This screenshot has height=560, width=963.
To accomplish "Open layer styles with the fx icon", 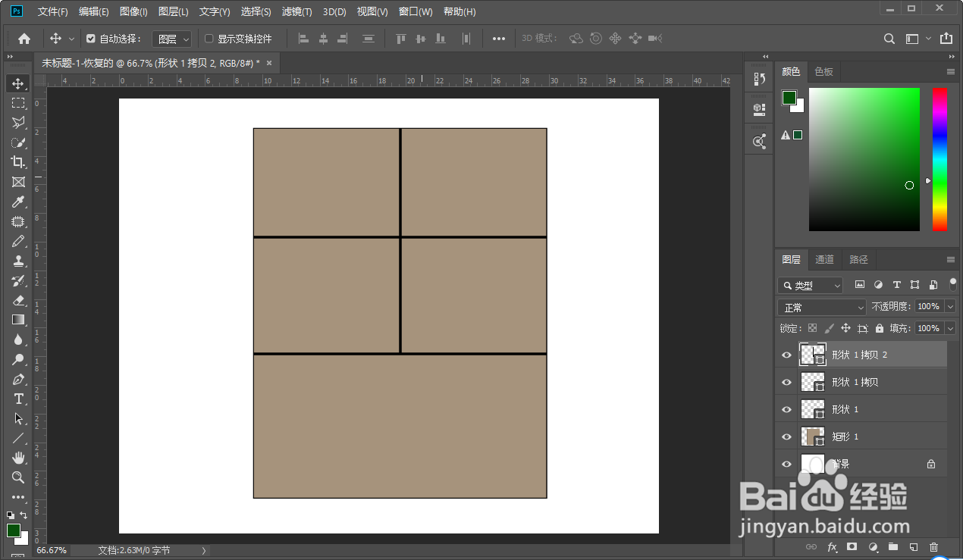I will [833, 546].
